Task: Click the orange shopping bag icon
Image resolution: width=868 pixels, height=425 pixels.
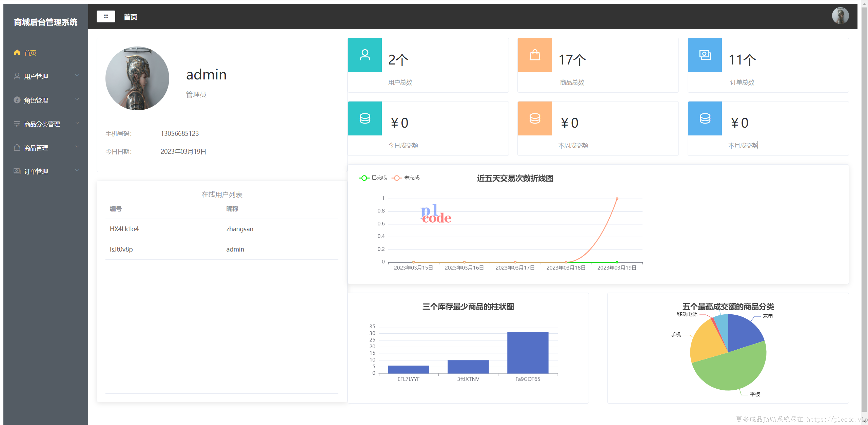Action: (535, 55)
